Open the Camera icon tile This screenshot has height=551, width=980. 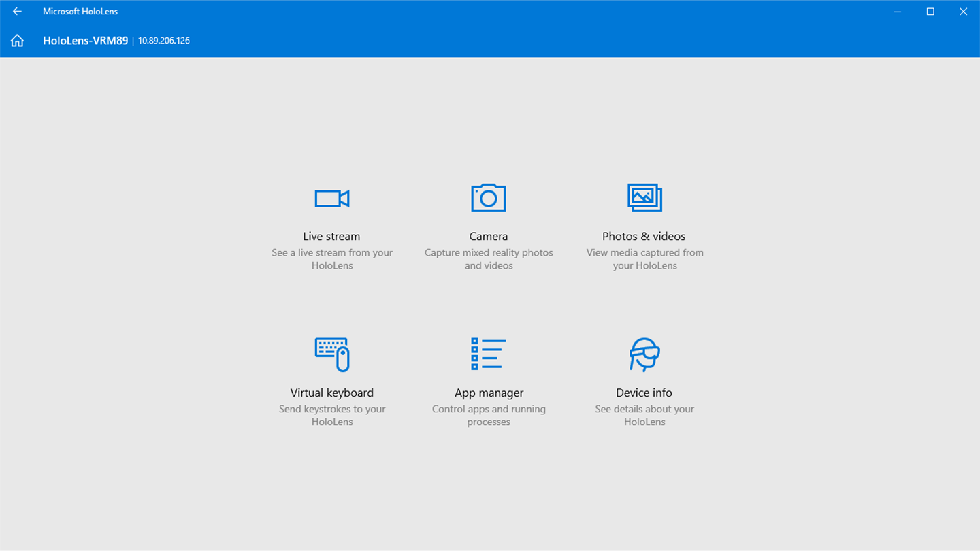[x=489, y=197]
